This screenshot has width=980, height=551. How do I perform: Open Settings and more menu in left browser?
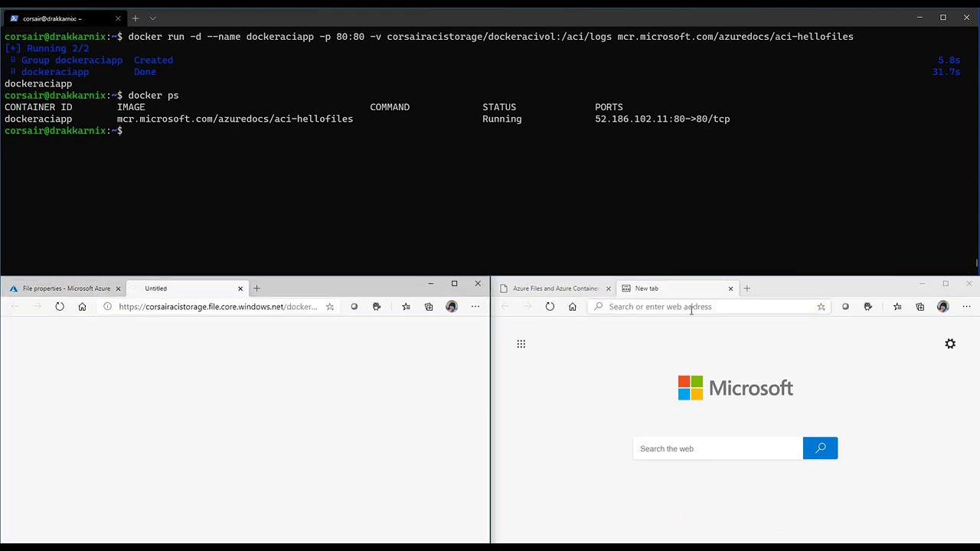point(475,307)
